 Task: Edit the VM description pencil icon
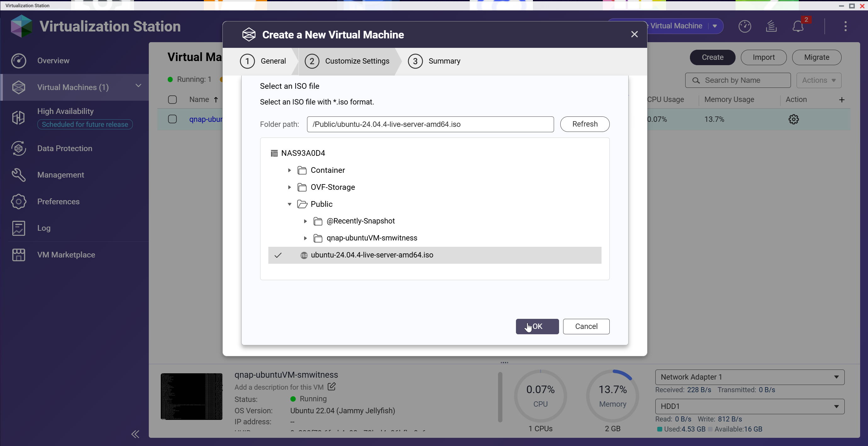(x=332, y=387)
